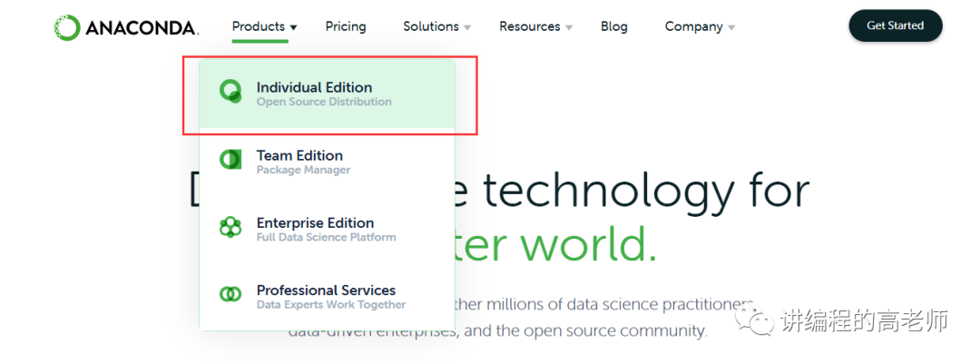
Task: Click the Professional Services rings icon
Action: coord(230,293)
